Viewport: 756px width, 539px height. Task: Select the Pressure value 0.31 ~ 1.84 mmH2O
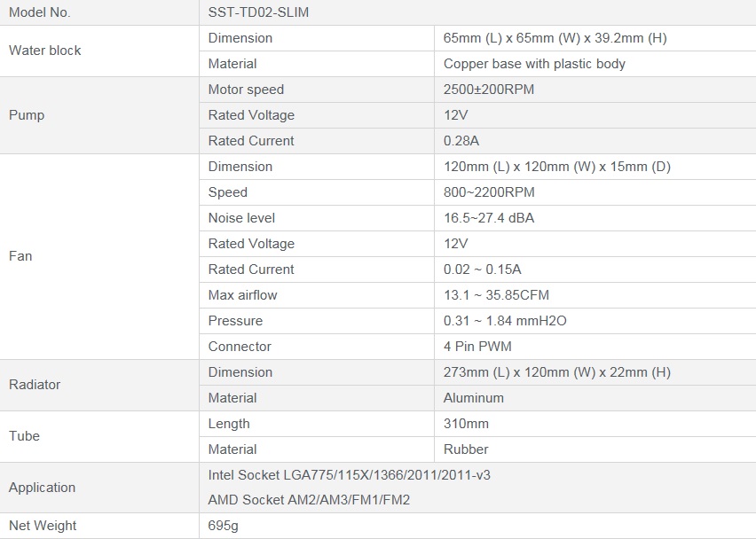pyautogui.click(x=505, y=321)
